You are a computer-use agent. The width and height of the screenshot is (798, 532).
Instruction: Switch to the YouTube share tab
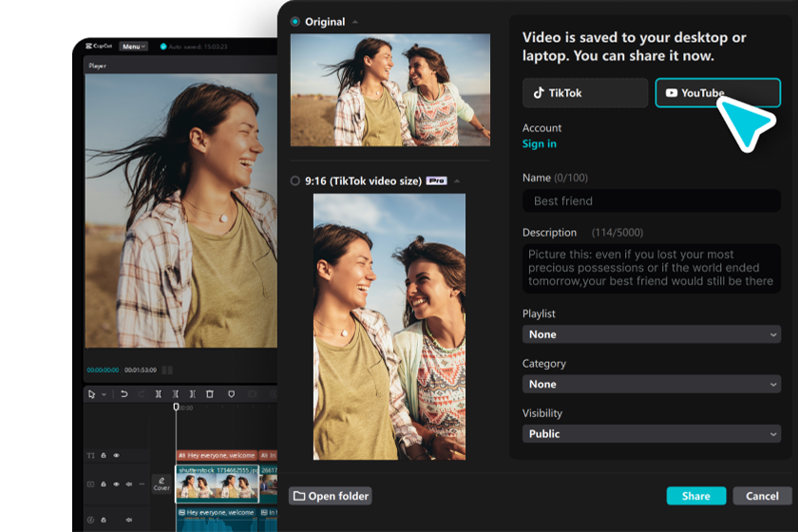(x=718, y=93)
